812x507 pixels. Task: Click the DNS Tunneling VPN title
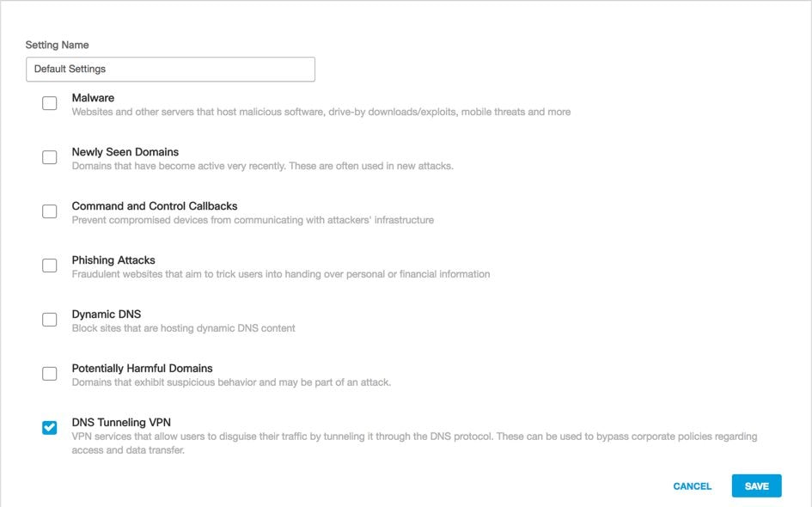[121, 422]
